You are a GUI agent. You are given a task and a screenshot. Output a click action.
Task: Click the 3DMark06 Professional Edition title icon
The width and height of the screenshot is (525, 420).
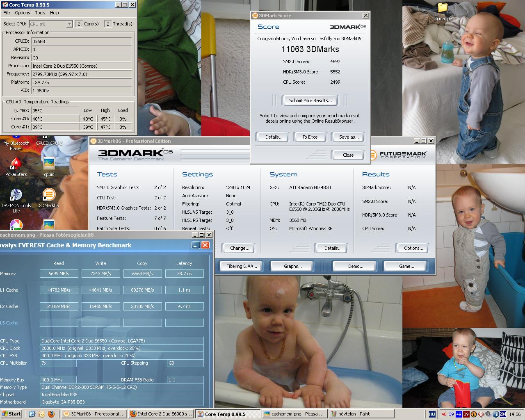(94, 141)
